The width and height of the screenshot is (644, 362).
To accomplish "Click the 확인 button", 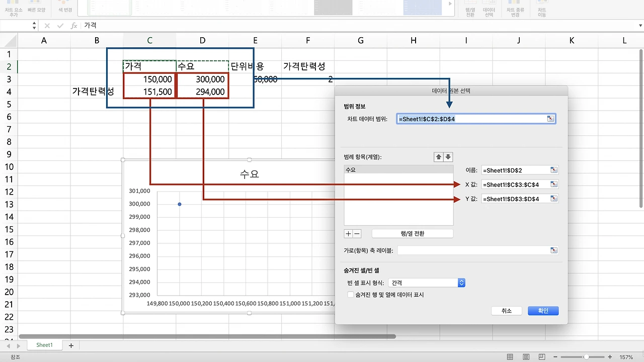I will [543, 311].
